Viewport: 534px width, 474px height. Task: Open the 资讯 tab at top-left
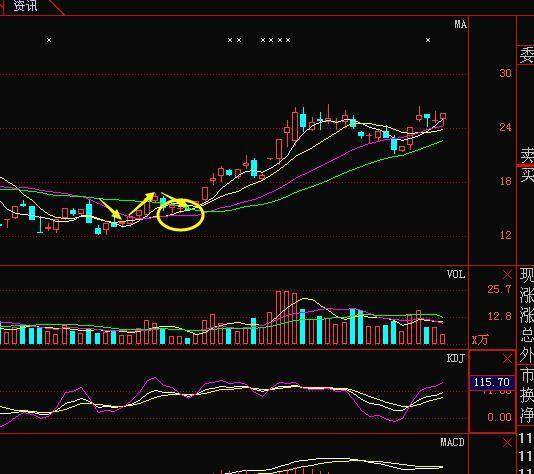[x=26, y=5]
